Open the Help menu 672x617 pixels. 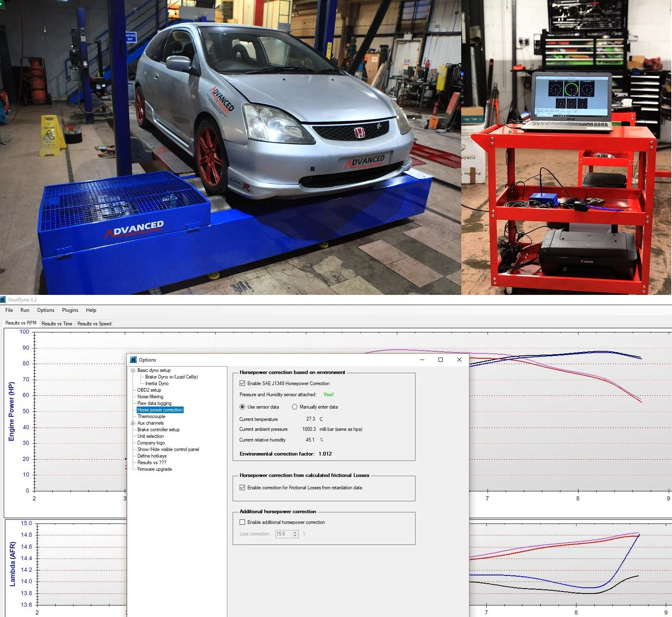click(91, 310)
